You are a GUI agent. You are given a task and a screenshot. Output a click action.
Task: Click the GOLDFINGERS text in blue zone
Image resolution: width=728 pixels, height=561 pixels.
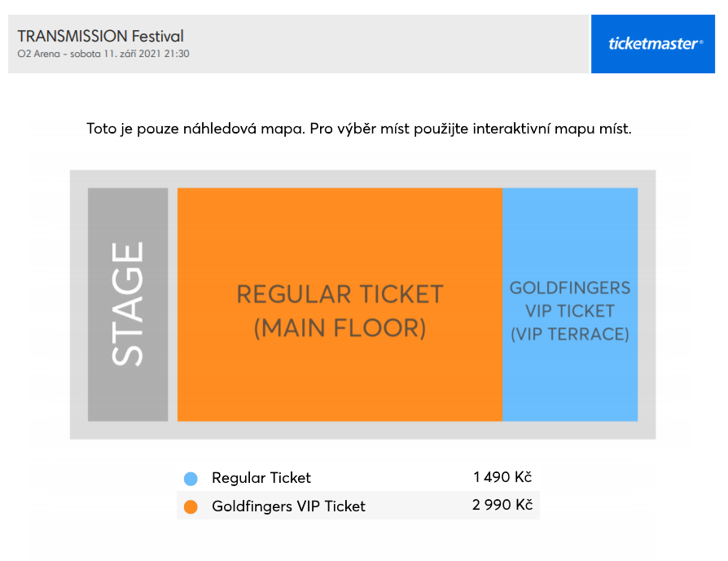[570, 288]
